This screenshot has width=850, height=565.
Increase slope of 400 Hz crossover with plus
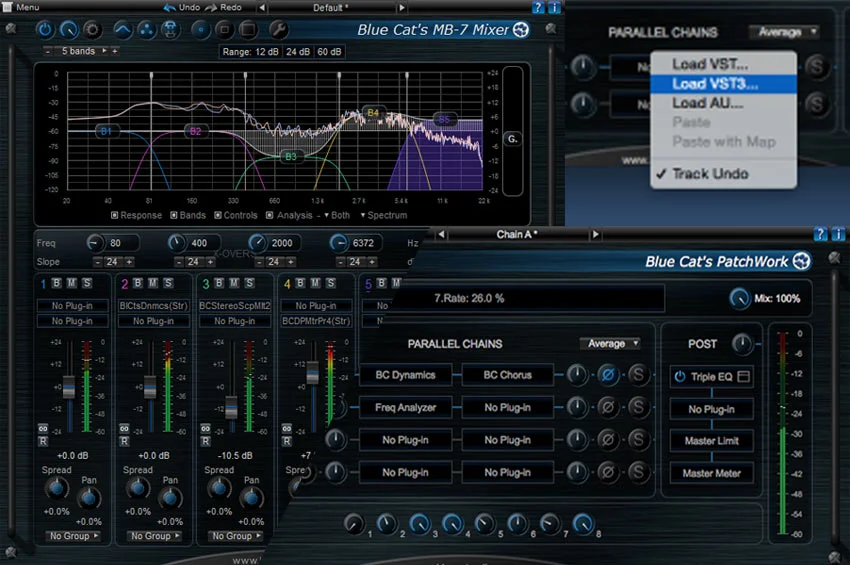pyautogui.click(x=210, y=262)
